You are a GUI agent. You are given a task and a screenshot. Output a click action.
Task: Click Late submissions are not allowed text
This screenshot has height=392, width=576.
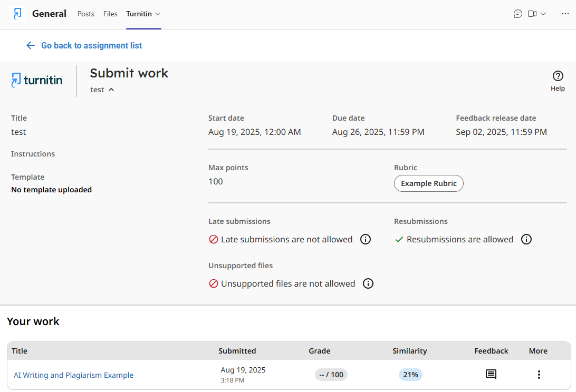tap(286, 239)
